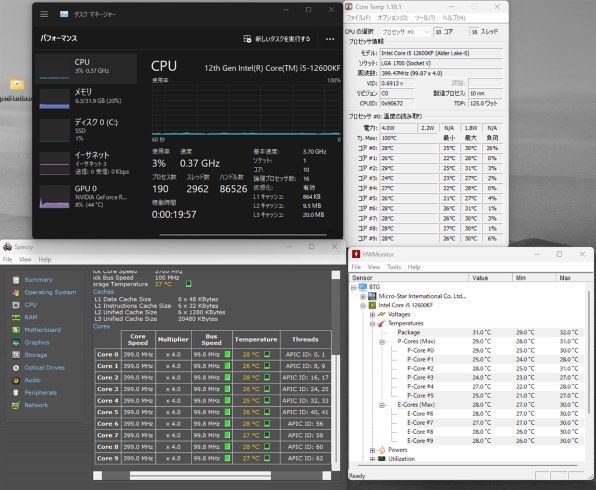Collapse the E-Cores (Max) node
This screenshot has height=490, width=596.
pos(382,405)
